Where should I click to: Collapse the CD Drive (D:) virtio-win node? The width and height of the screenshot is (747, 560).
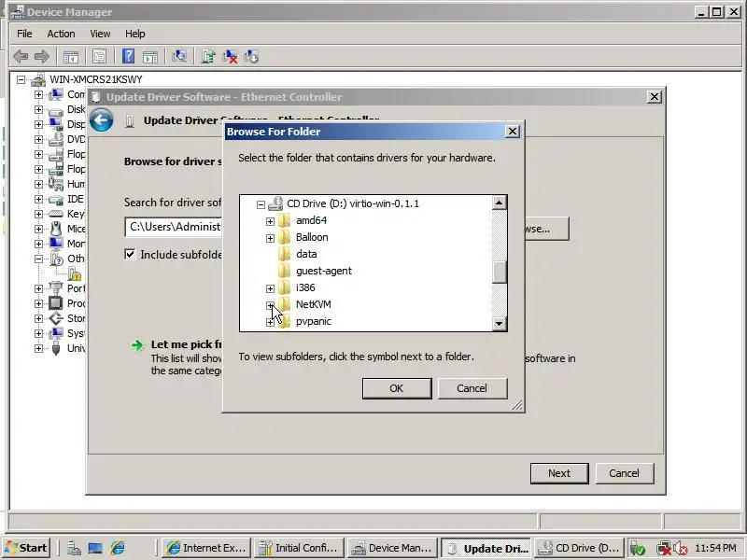(261, 204)
